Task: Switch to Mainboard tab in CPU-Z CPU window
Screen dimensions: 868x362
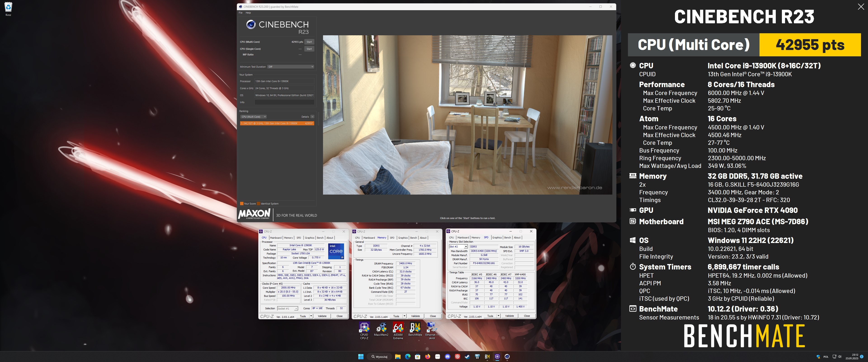Action: [276, 238]
